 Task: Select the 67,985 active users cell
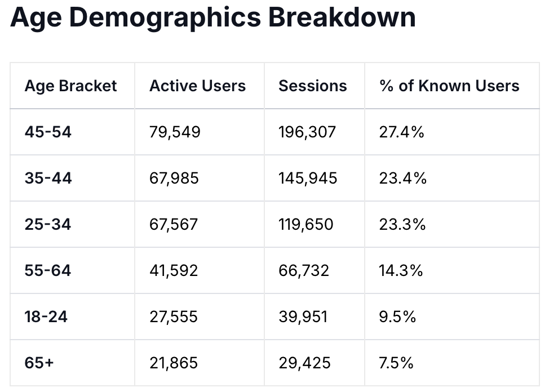click(174, 179)
